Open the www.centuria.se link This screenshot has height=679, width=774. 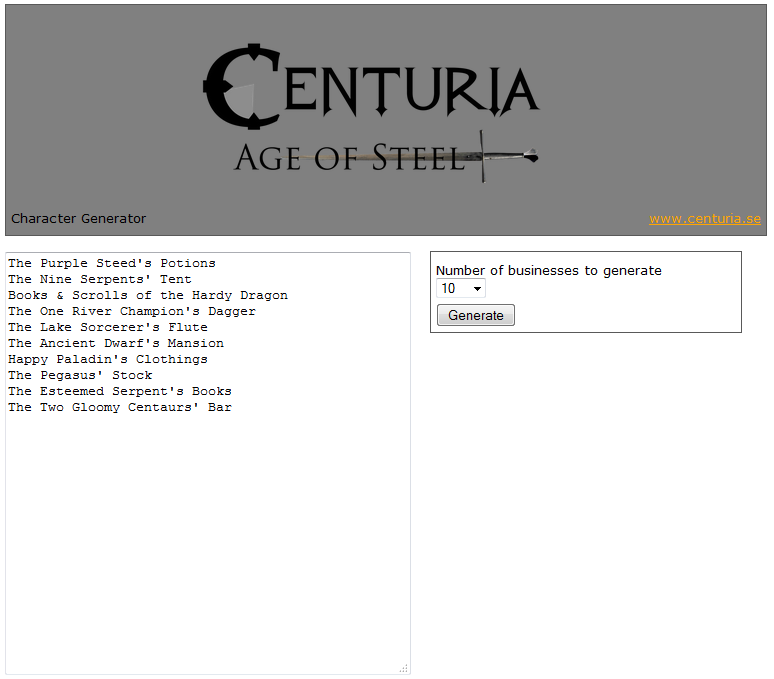704,219
